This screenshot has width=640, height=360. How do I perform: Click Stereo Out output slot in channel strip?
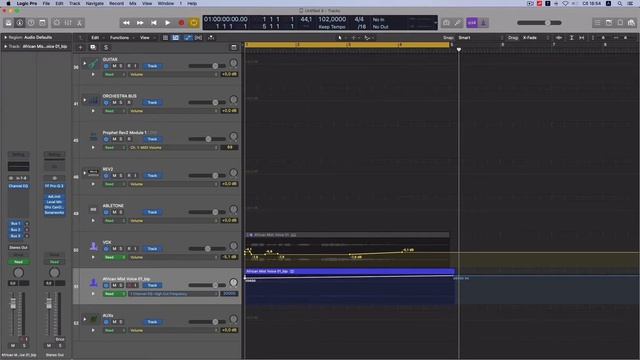point(18,247)
